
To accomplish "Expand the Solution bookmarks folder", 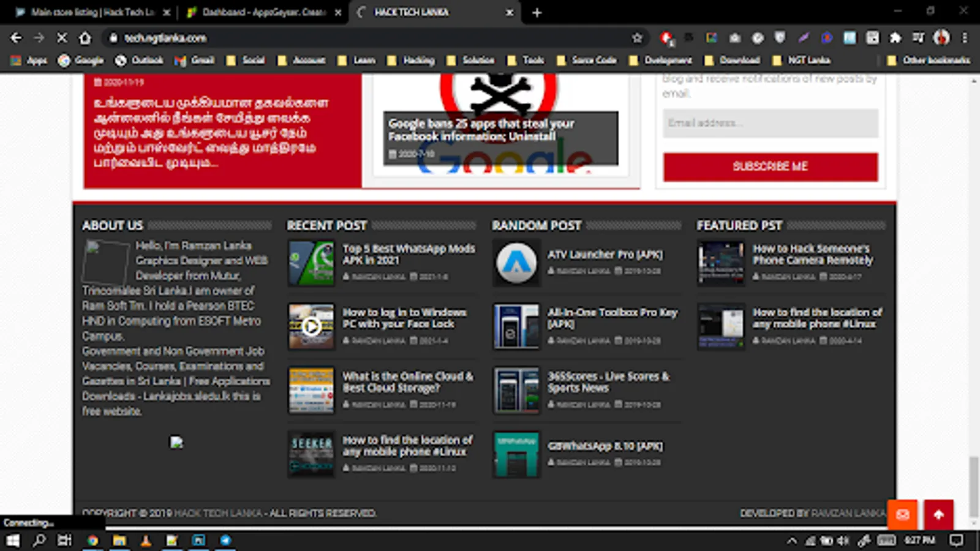I will tap(470, 60).
